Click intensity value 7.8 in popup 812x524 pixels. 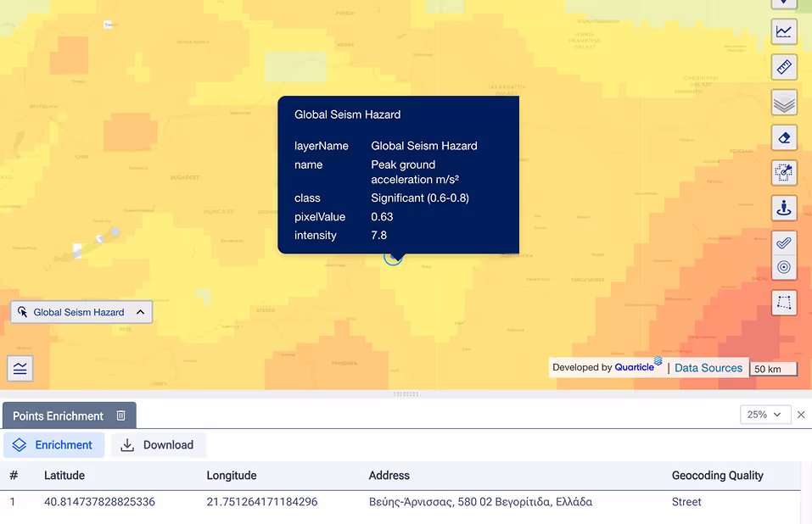378,236
